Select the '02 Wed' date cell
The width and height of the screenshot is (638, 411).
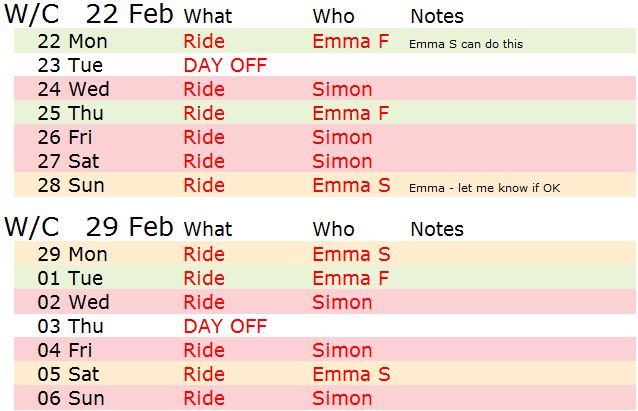click(72, 302)
